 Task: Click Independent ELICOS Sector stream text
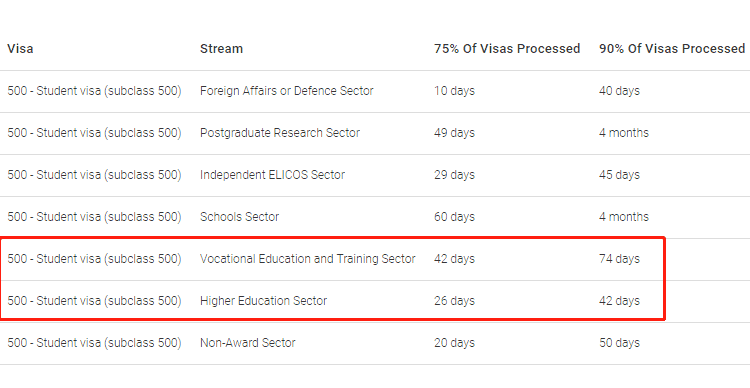click(x=272, y=175)
